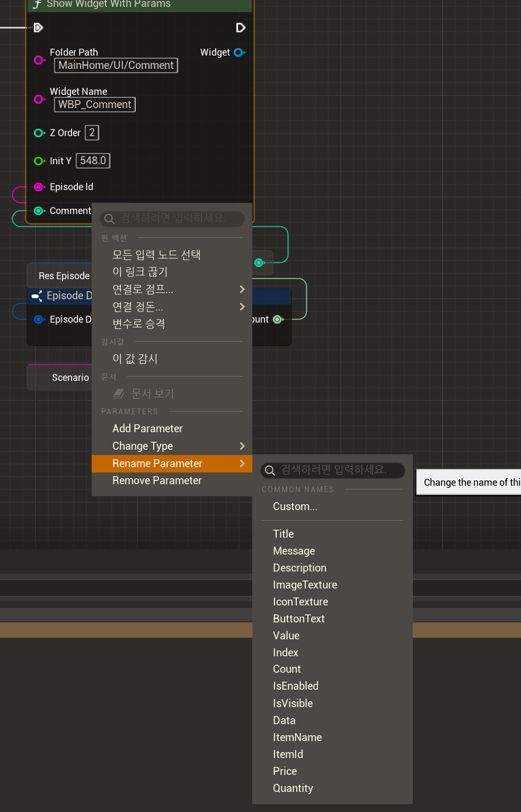
Task: Click the output execution pin arrow
Action: pos(240,28)
